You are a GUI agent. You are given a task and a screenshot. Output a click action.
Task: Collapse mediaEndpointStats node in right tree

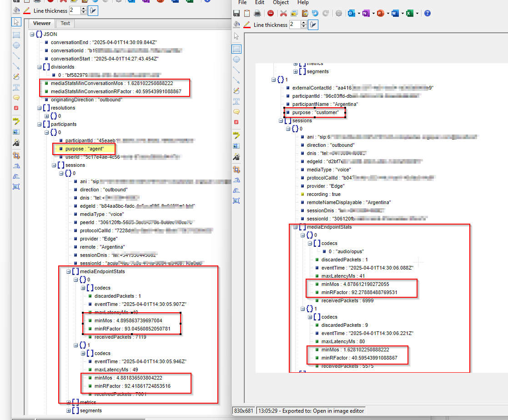[x=296, y=227]
